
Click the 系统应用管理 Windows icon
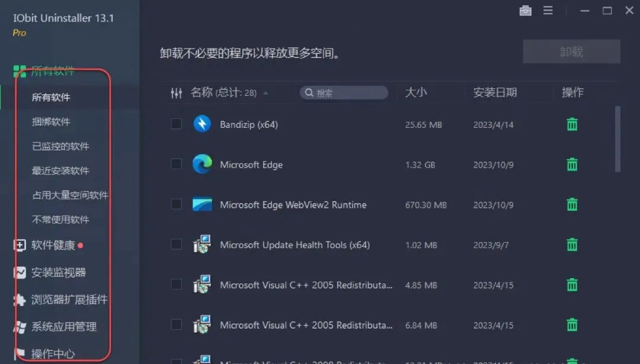tap(20, 327)
